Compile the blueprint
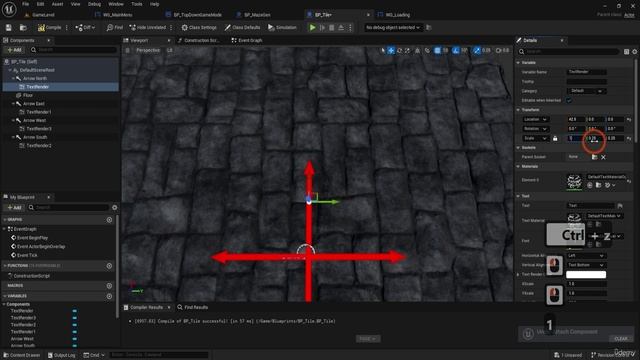The image size is (640, 360). (x=49, y=28)
